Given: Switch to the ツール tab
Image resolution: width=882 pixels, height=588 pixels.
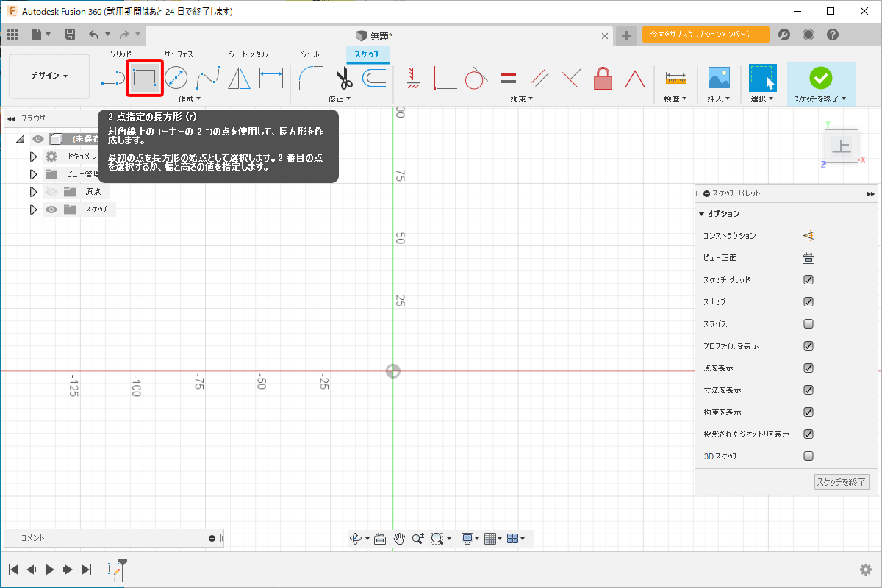Looking at the screenshot, I should (x=310, y=54).
